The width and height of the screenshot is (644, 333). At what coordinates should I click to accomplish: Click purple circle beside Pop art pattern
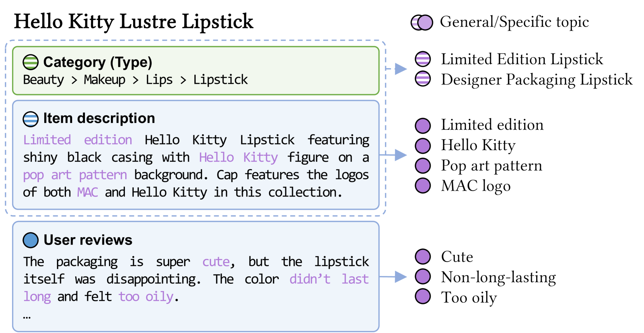(x=423, y=166)
